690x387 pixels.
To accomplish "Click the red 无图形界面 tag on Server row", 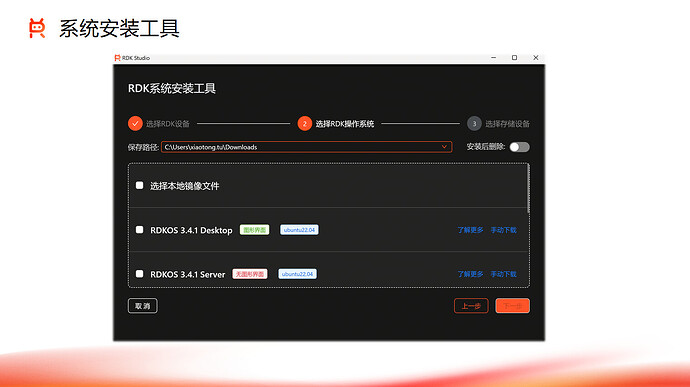I will (x=250, y=274).
